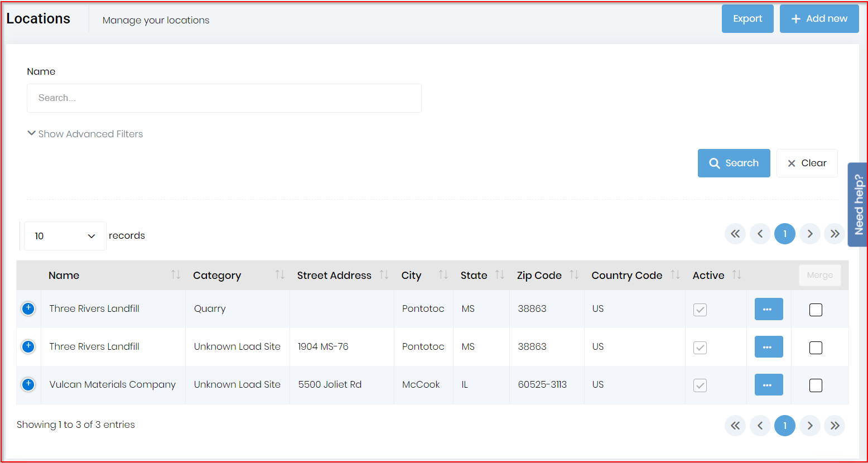Check merge checkbox for Vulcan Materials Company

[816, 385]
